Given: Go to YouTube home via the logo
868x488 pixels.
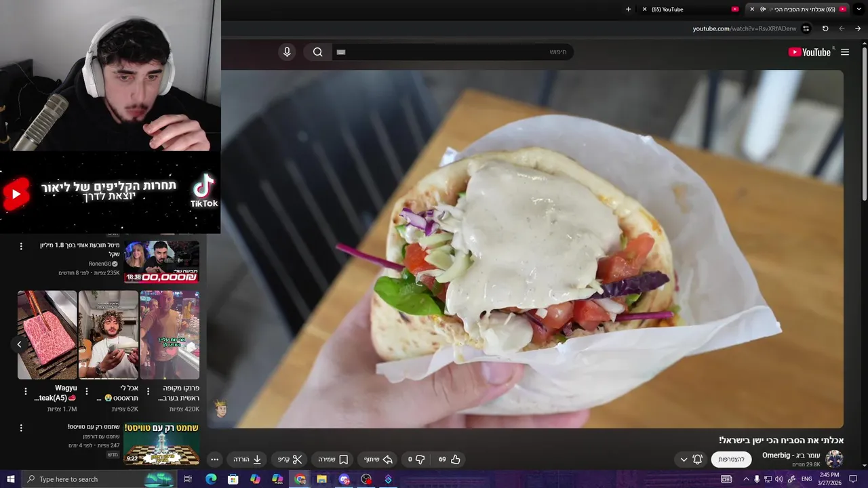Looking at the screenshot, I should [x=810, y=52].
